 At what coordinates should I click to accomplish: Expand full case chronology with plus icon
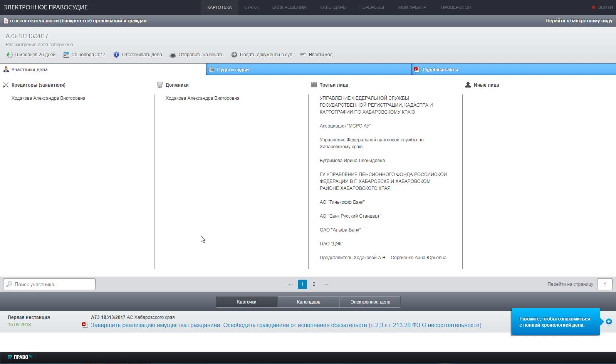point(609,322)
